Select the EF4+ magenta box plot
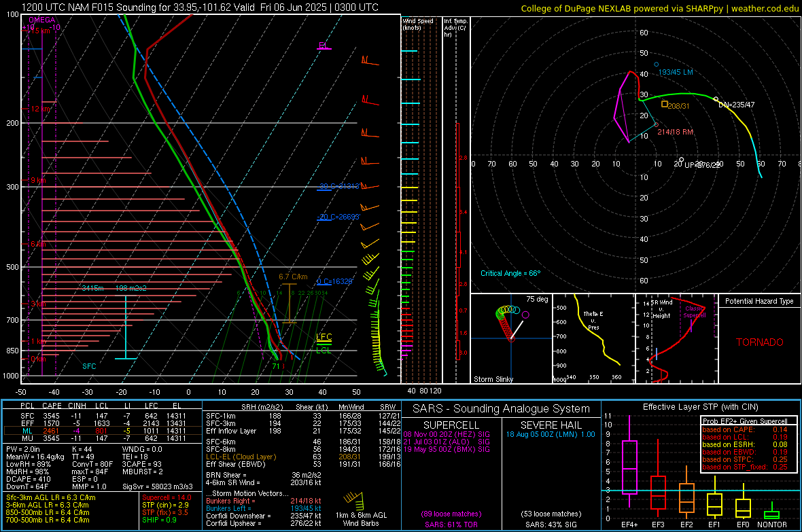Viewport: 802px width, 532px height. 629,467
